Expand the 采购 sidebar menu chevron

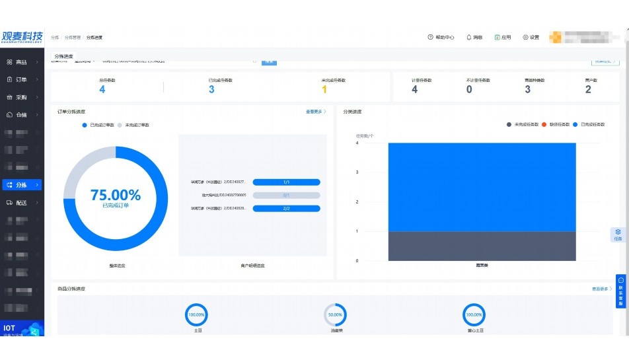(x=37, y=97)
